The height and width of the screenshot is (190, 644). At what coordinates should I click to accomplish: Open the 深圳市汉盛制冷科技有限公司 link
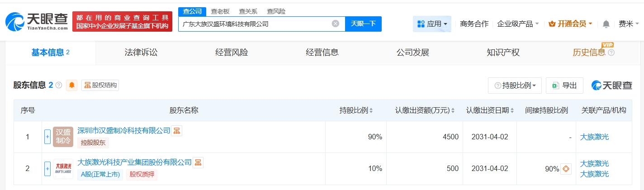point(124,131)
